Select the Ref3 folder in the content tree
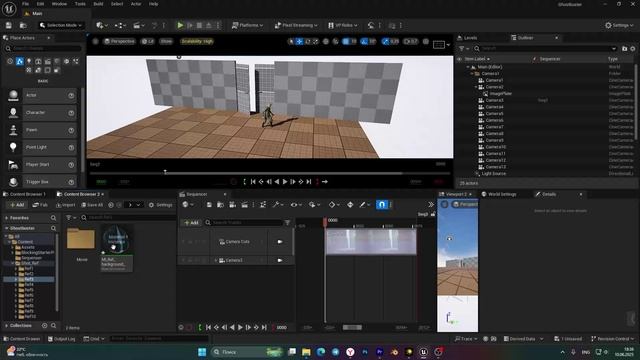This screenshot has width=640, height=360. coord(29,279)
